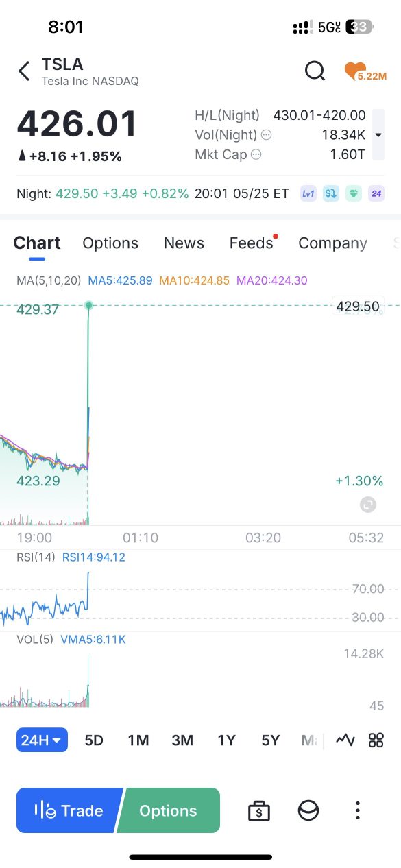Viewport: 401px width, 868px height.
Task: Open the briefcase dollar portfolio icon
Action: click(259, 810)
